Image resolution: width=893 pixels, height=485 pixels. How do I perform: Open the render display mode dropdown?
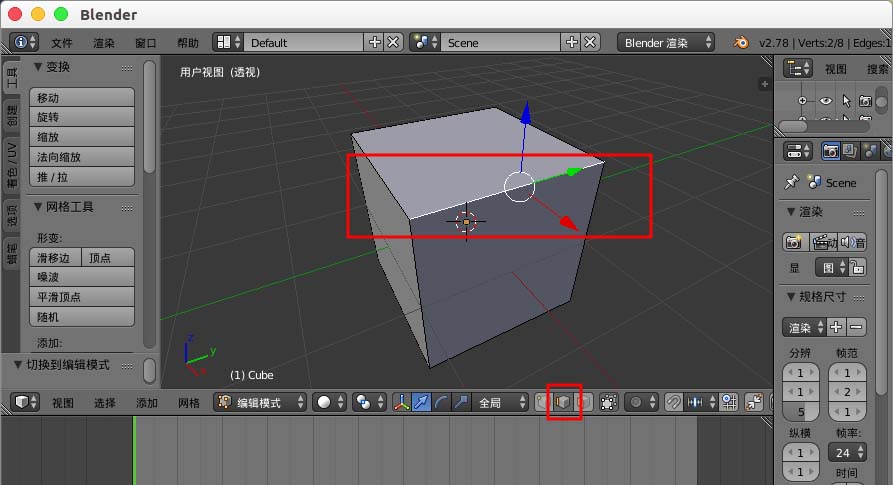(x=832, y=267)
